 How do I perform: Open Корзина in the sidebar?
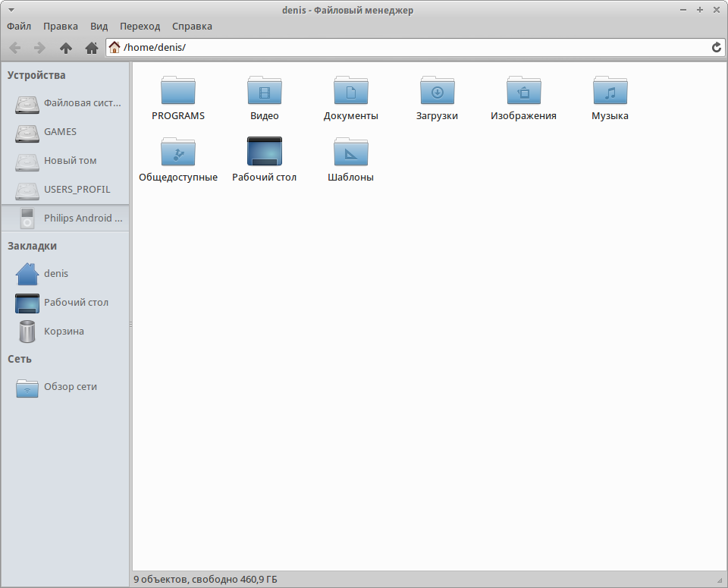click(64, 332)
